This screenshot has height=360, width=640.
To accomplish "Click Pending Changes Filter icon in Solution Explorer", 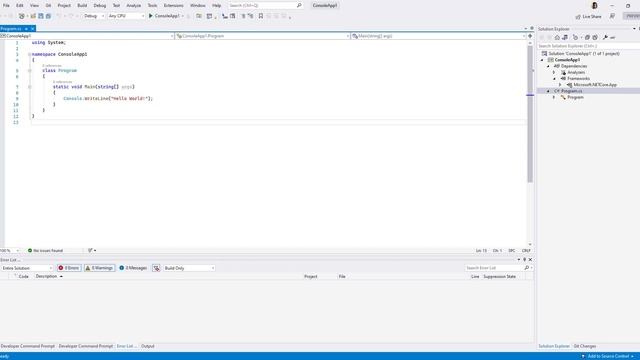I will pos(576,38).
